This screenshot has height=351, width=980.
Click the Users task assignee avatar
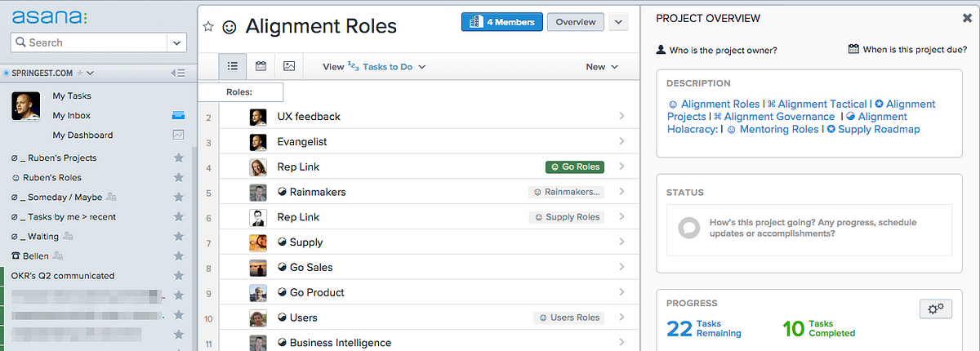(x=259, y=318)
